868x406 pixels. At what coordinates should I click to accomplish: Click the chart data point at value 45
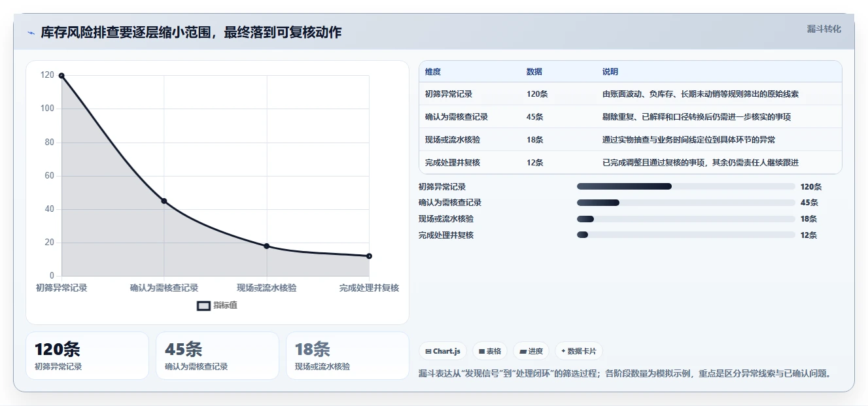click(164, 201)
